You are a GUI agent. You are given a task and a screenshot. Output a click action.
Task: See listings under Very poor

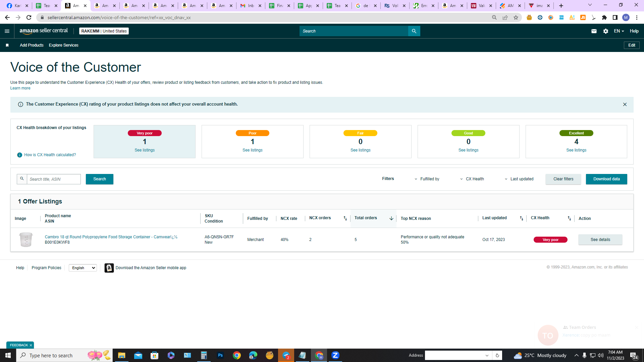tap(145, 150)
